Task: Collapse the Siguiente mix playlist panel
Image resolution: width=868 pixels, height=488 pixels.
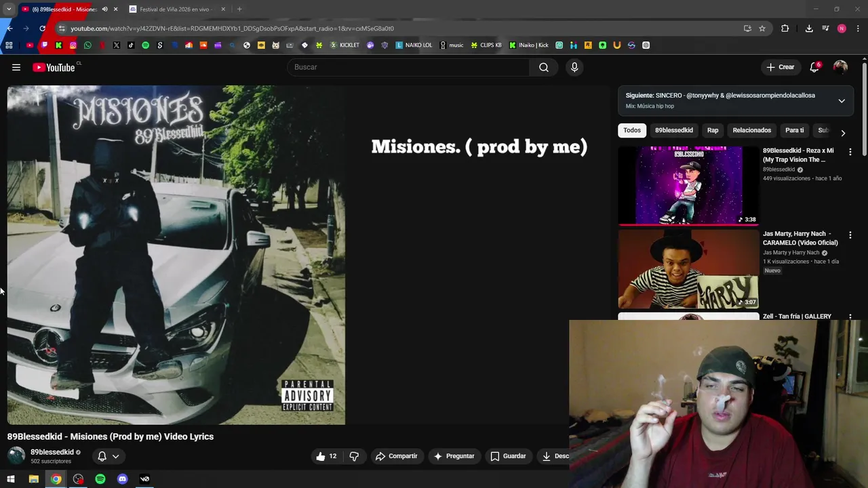Action: pos(842,101)
